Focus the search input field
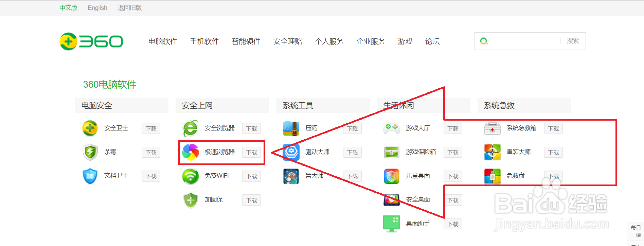644x246 pixels. pyautogui.click(x=524, y=41)
